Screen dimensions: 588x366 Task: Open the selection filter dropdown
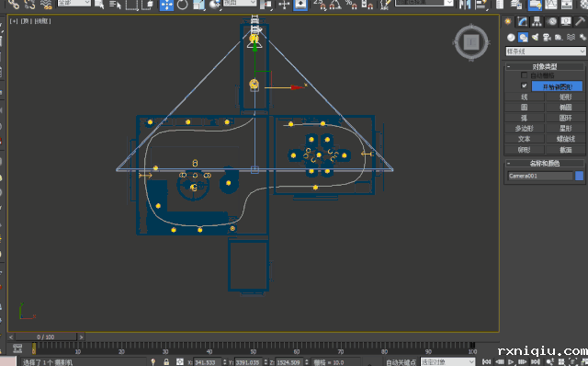pos(73,3)
